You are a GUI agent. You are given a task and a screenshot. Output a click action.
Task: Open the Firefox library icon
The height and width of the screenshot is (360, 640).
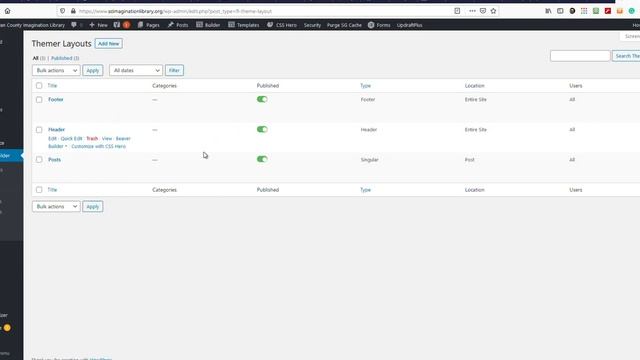548,11
